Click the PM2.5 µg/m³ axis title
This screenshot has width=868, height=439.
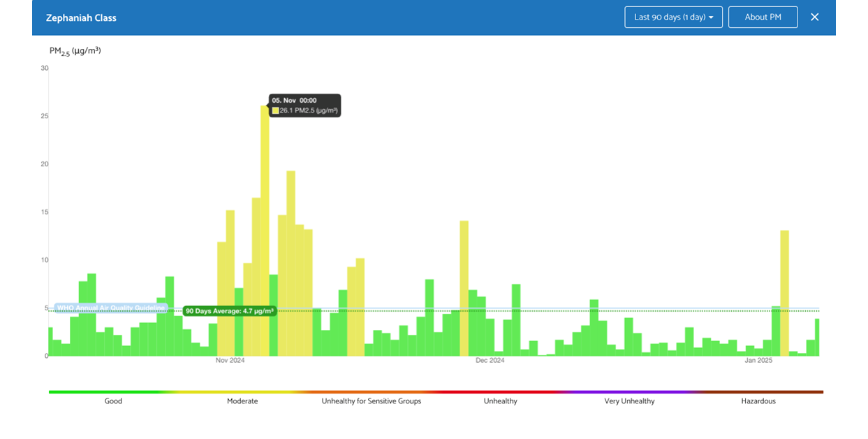[x=74, y=50]
